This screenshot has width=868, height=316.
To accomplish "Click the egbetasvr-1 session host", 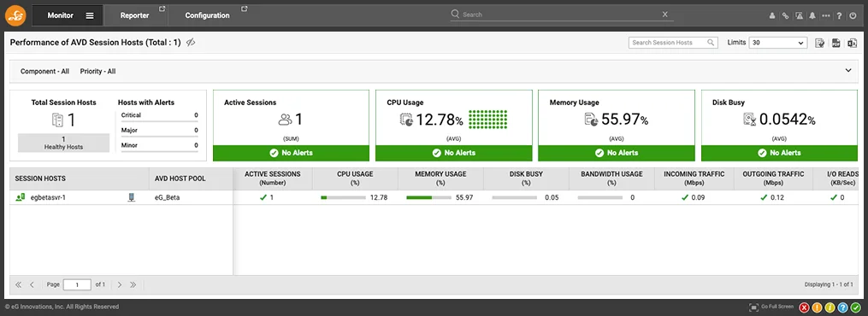I will pyautogui.click(x=48, y=197).
